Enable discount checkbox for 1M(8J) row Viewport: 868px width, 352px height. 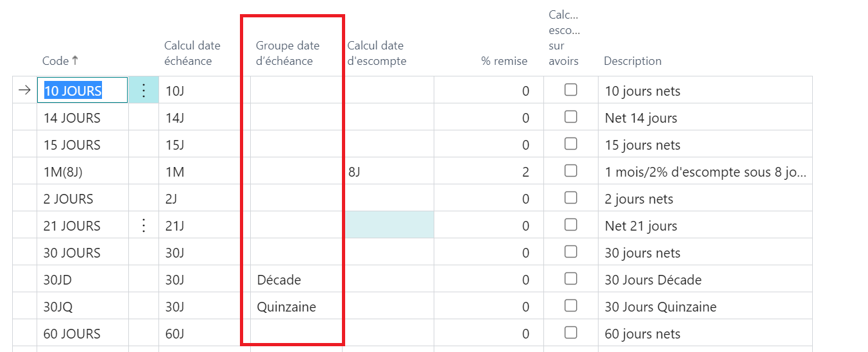coord(570,171)
